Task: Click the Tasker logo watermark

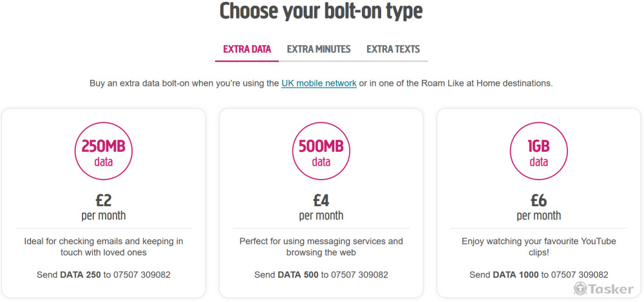Action: click(x=603, y=289)
